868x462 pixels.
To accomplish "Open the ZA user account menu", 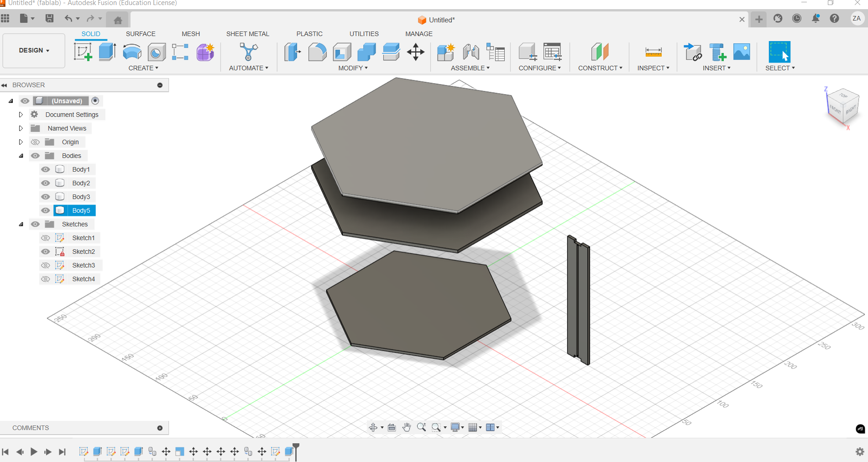I will click(x=857, y=18).
